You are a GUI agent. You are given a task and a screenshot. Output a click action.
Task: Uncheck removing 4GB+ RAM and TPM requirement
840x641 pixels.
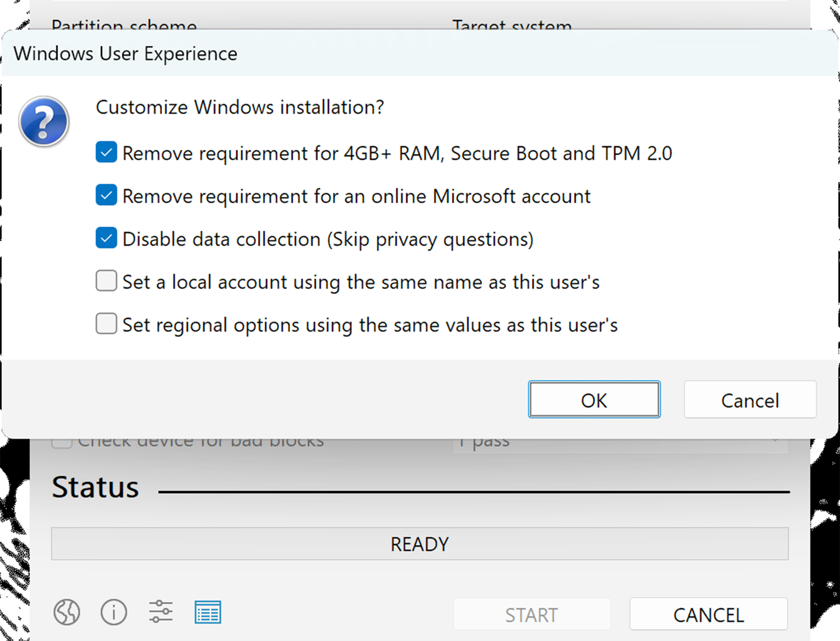[x=106, y=152]
